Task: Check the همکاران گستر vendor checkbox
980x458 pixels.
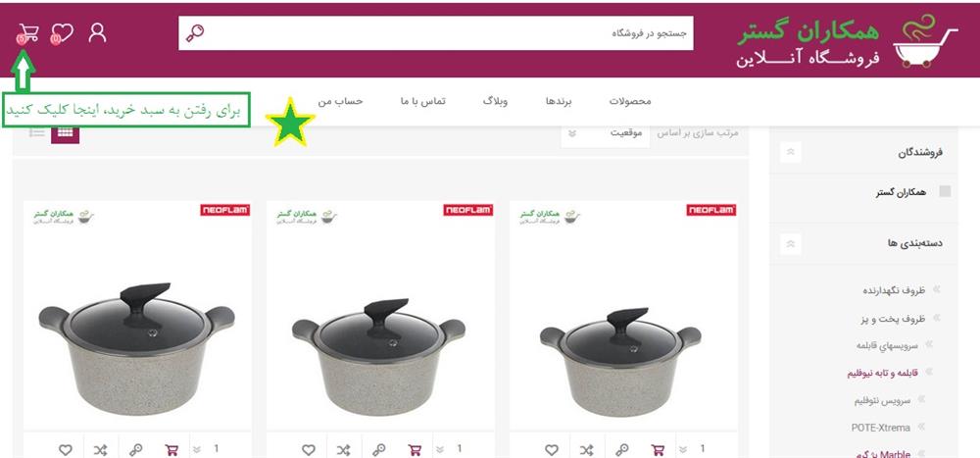Action: (946, 191)
